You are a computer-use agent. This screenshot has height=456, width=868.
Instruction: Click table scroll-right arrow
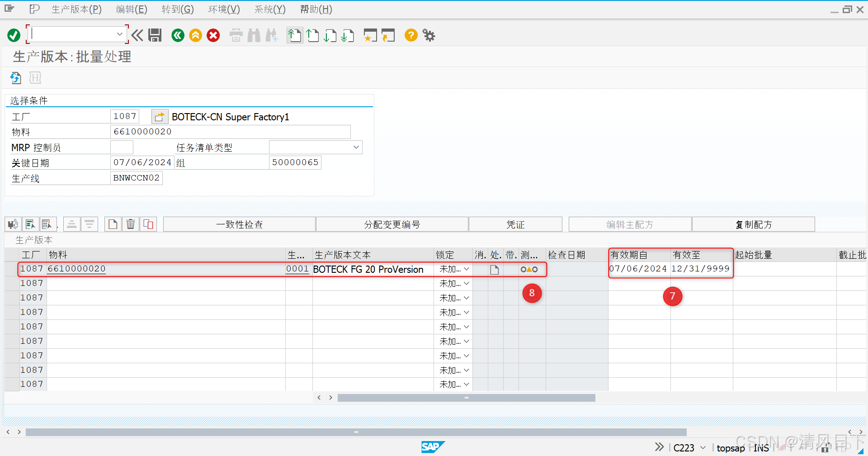330,398
